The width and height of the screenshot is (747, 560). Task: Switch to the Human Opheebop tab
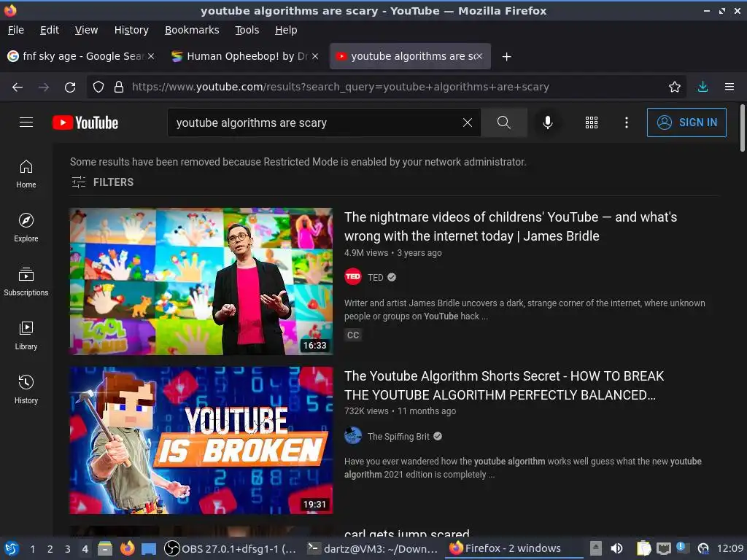pyautogui.click(x=245, y=56)
